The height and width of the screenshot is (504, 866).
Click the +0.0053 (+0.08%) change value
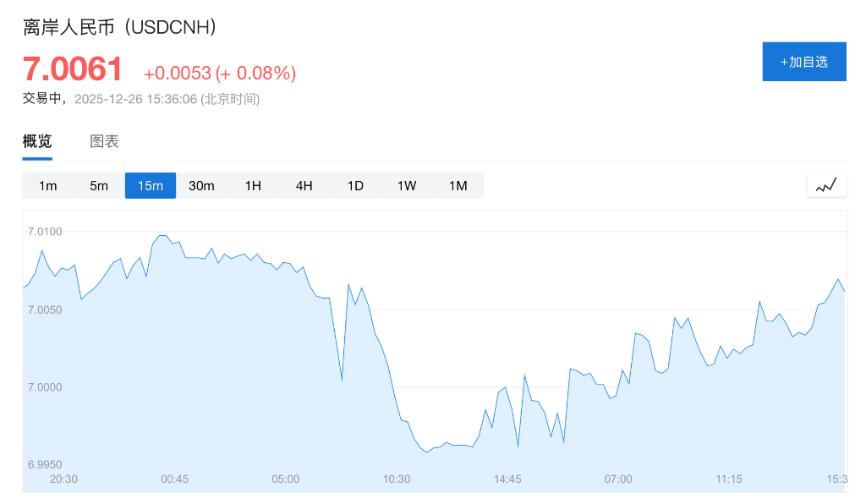220,74
